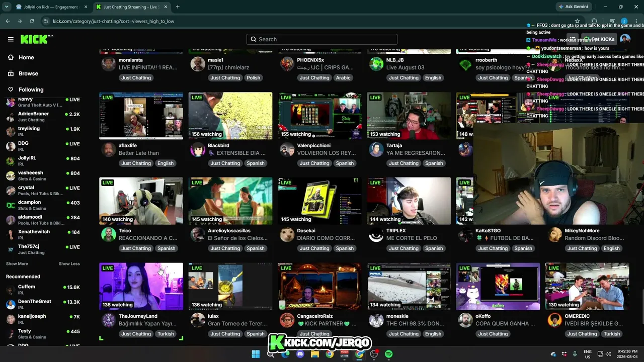644x362 pixels.
Task: Open Valenpicchioni's stream thumbnail
Action: click(x=319, y=116)
